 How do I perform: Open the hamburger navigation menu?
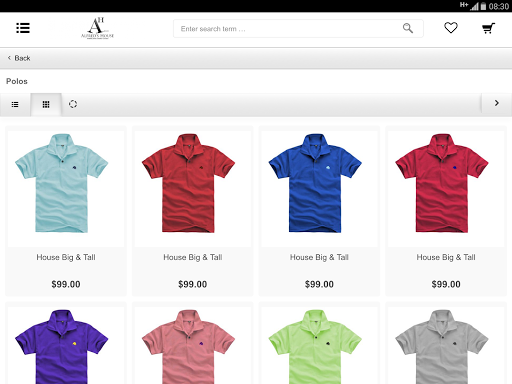click(23, 28)
